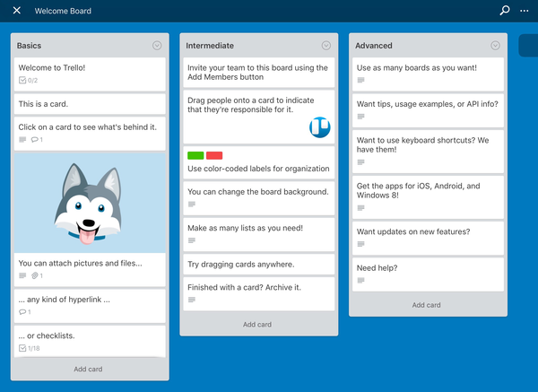Click the Trello member avatar on Drag people card

[320, 127]
